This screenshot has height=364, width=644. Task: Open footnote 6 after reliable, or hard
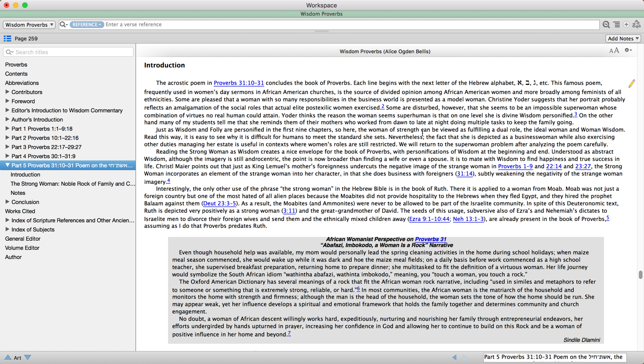pyautogui.click(x=358, y=289)
